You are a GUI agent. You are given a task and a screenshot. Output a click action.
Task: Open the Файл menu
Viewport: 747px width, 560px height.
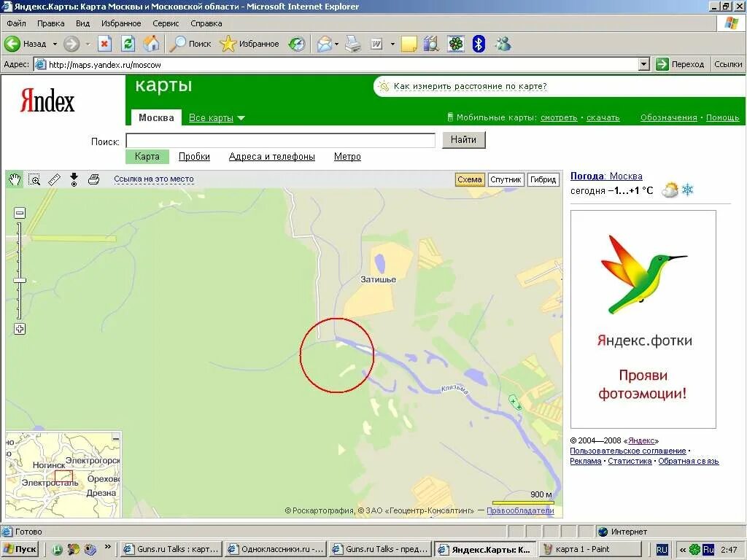[16, 23]
